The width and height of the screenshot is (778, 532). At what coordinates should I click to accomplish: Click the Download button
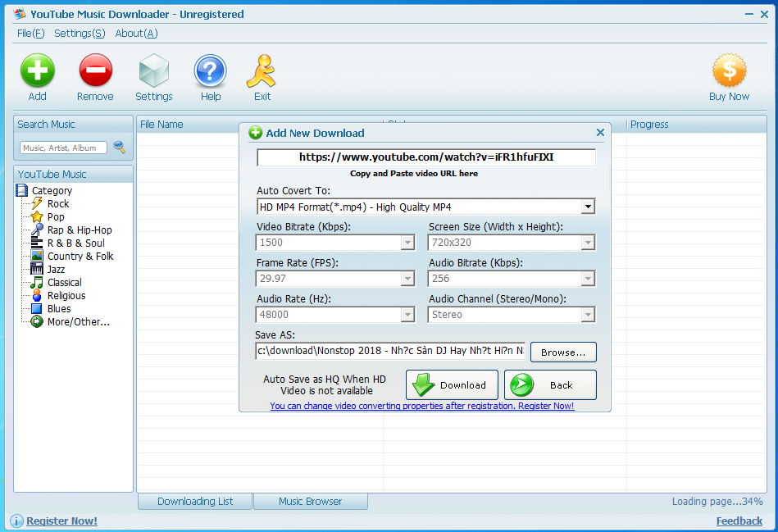coord(453,385)
